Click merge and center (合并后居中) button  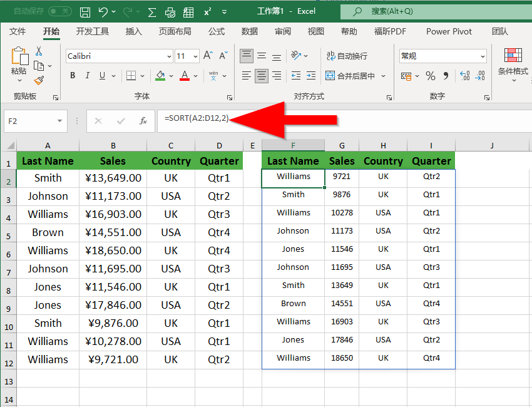click(x=350, y=76)
